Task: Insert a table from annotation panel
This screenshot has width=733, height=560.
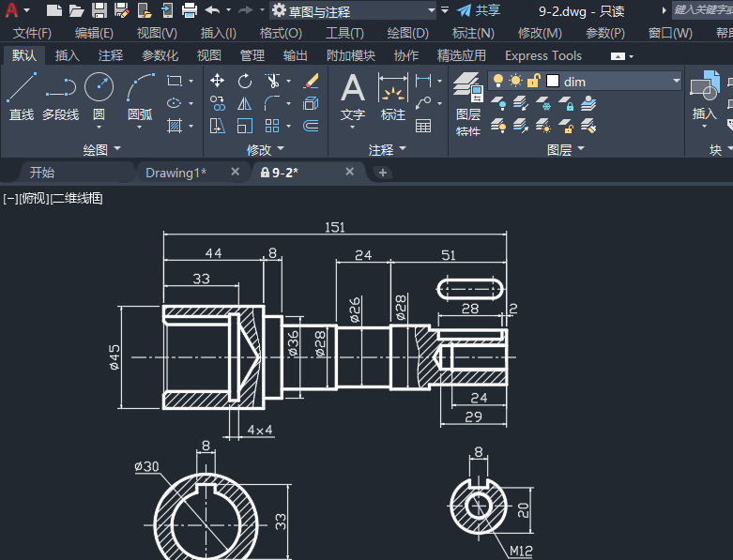Action: (423, 126)
